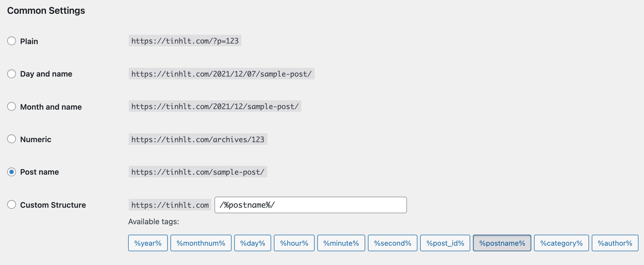Add the %monthnum% tag

pos(201,243)
